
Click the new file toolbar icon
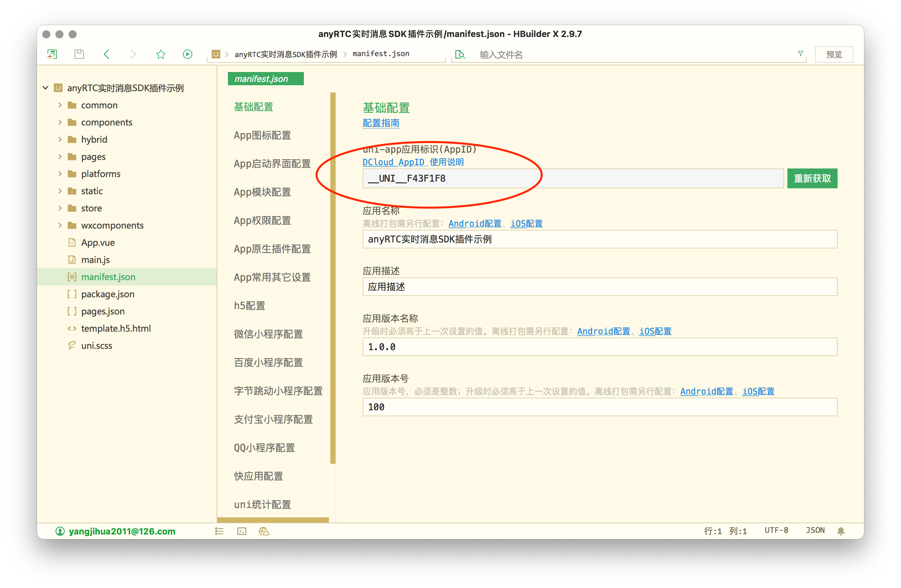coord(52,54)
